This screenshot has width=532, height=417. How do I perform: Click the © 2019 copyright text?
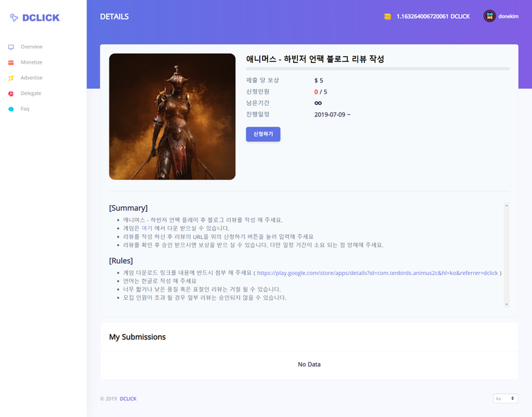(x=109, y=399)
